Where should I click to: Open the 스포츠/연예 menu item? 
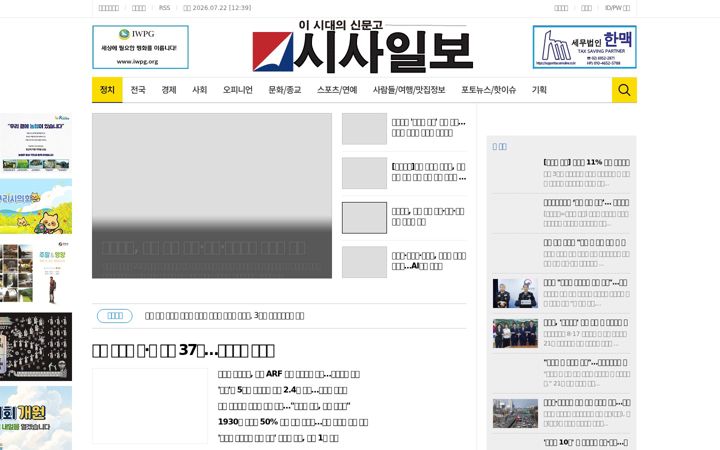[x=337, y=90]
